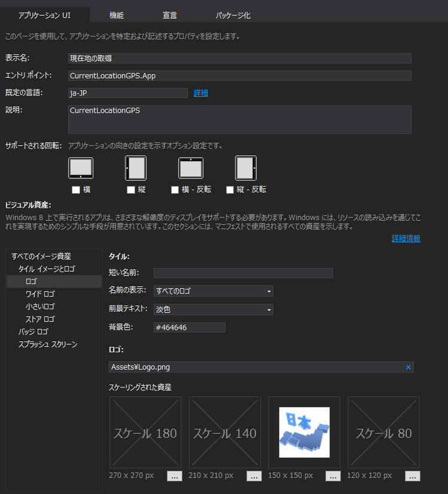The height and width of the screenshot is (494, 448).
Task: Clear the Assets\Logo.png path with X
Action: [x=409, y=367]
